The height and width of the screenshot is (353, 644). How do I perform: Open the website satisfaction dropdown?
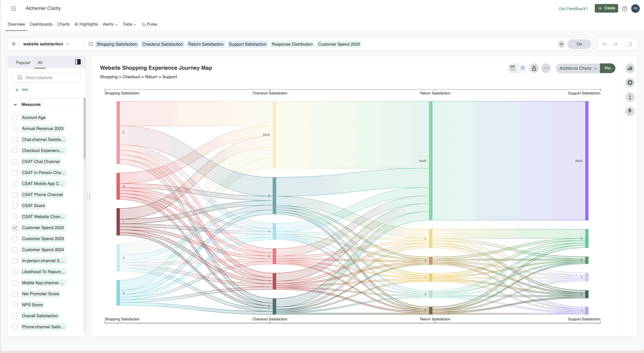coord(46,44)
